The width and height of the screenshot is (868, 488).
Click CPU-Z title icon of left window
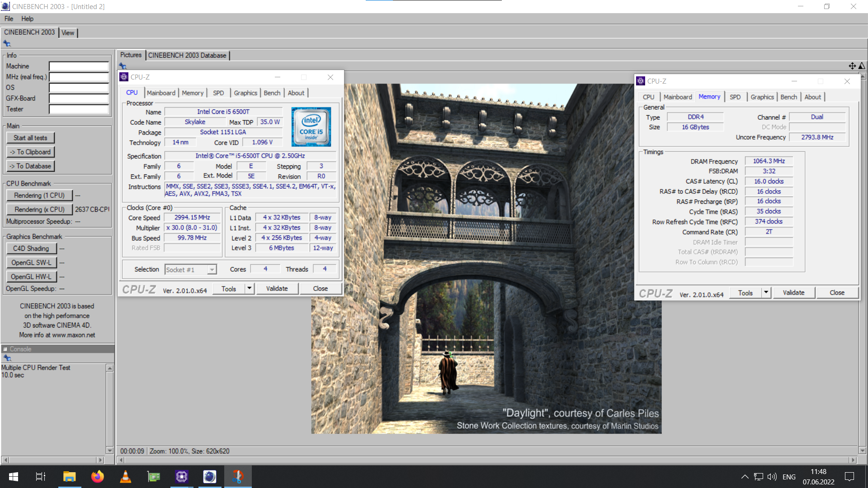point(124,77)
